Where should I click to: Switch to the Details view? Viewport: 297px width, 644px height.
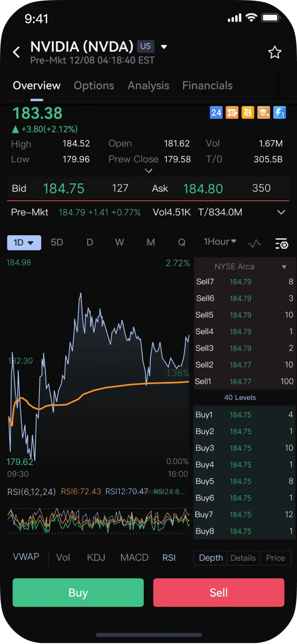[x=243, y=558]
